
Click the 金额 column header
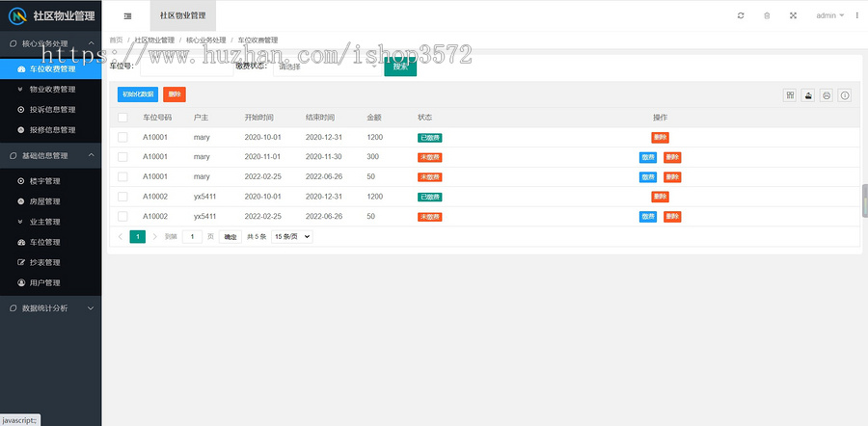(373, 118)
